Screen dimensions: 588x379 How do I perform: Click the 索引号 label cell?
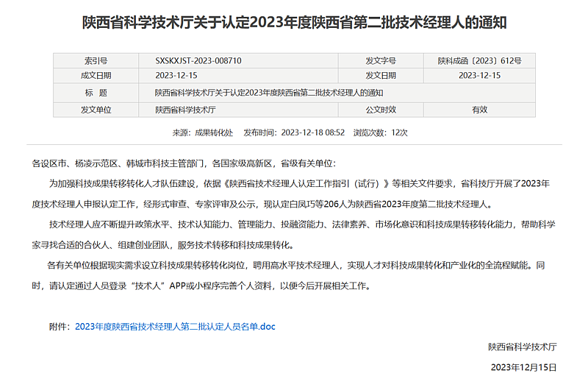[96, 61]
